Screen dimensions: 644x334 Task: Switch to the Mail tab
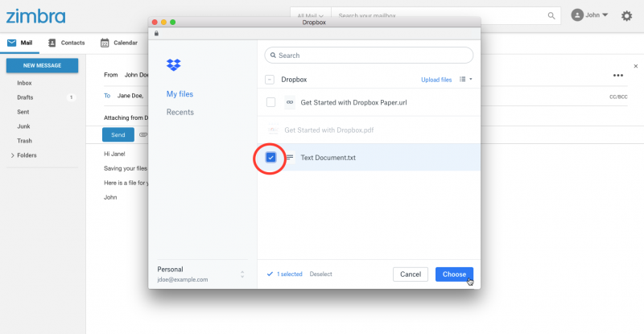19,43
